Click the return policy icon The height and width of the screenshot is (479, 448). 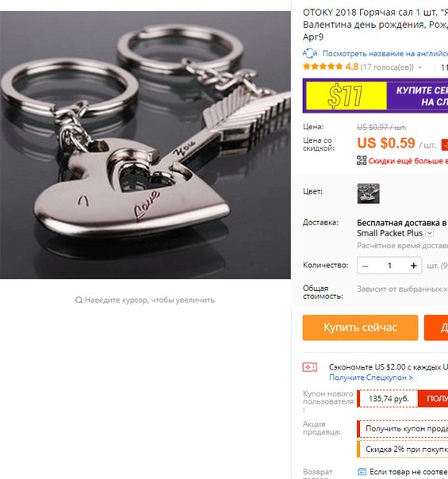pyautogui.click(x=362, y=471)
